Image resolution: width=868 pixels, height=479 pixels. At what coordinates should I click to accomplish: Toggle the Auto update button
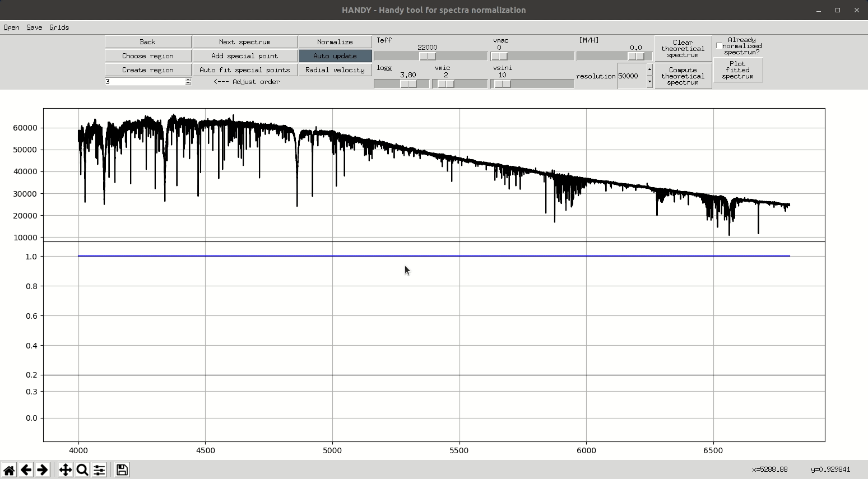click(335, 56)
